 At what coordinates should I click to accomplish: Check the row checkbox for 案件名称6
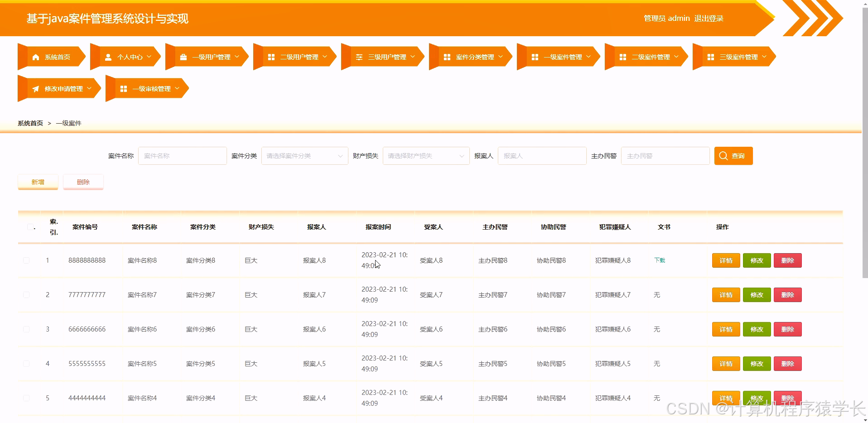(26, 329)
